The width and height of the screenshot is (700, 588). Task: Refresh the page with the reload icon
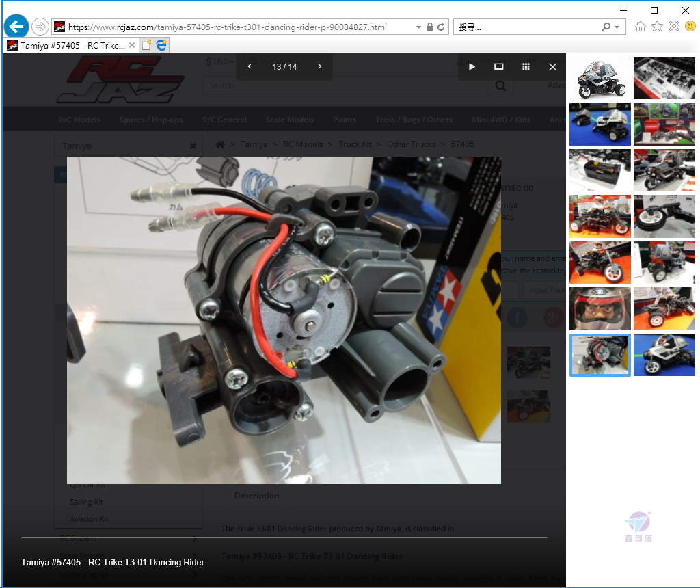(441, 27)
